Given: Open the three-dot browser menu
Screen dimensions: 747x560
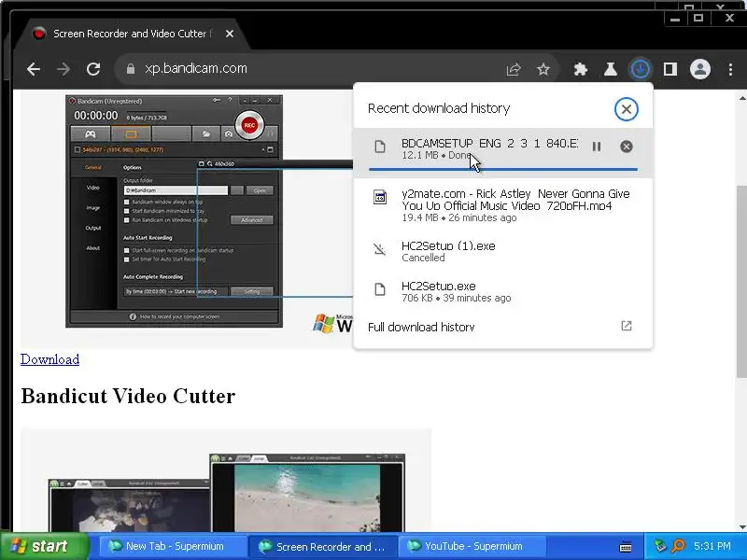Looking at the screenshot, I should click(x=730, y=69).
